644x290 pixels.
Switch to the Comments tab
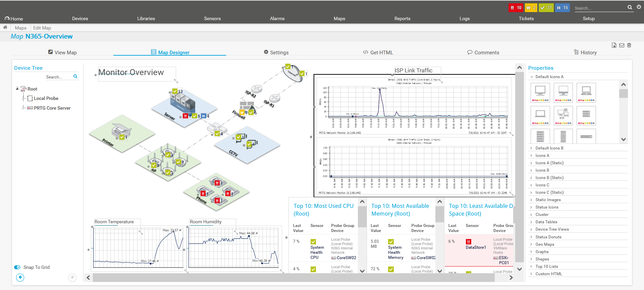pos(483,52)
